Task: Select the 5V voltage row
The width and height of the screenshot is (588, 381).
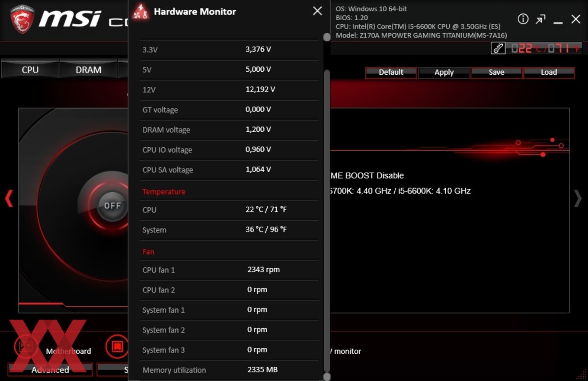Action: [229, 70]
